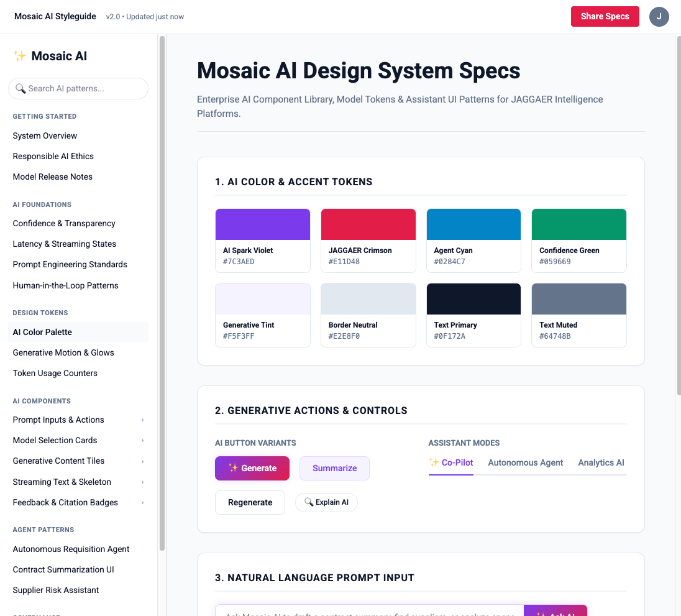
Task: Click the hex value #059669
Action: [x=555, y=262]
